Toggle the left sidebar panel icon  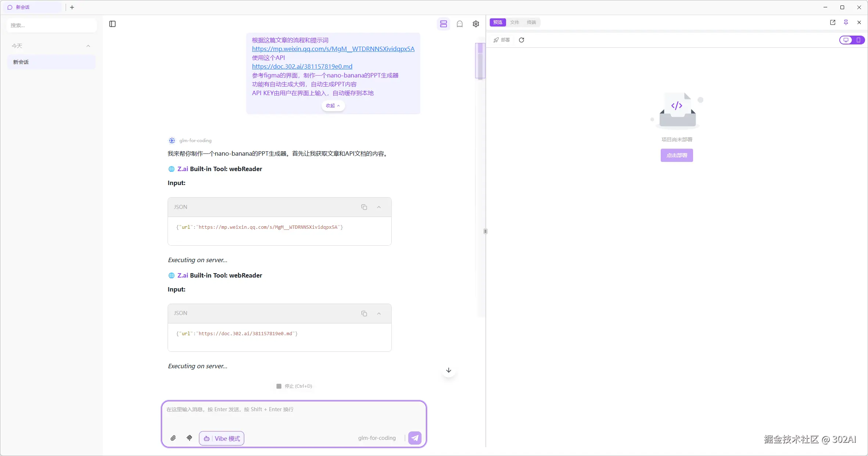pos(112,24)
